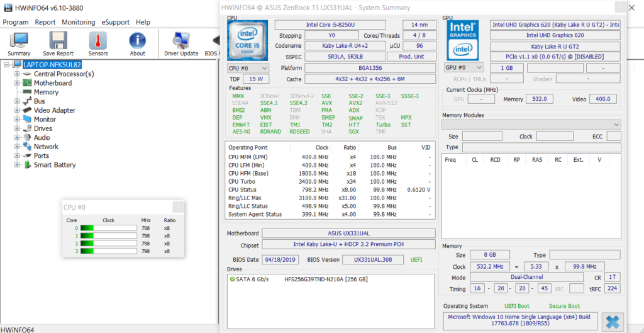Open the Monitoring menu

tap(79, 22)
